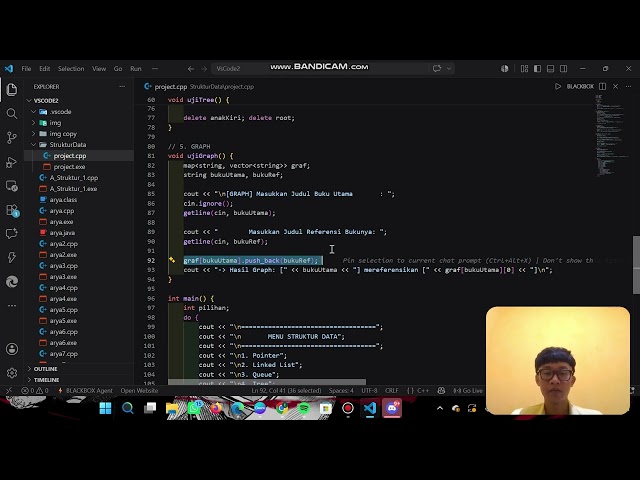Open the Go menu
The image size is (640, 480).
point(118,69)
